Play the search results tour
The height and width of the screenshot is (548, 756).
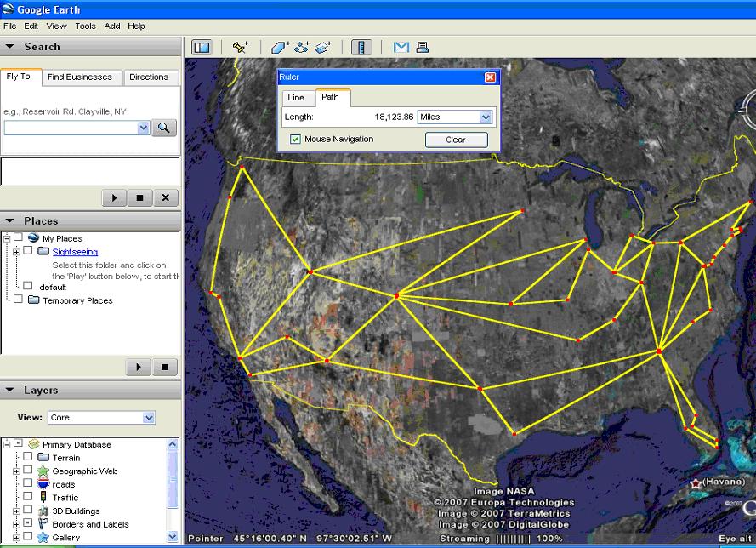click(114, 197)
